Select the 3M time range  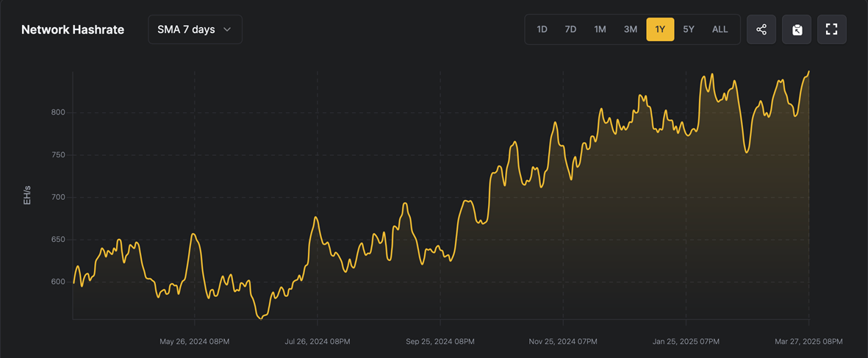[630, 29]
